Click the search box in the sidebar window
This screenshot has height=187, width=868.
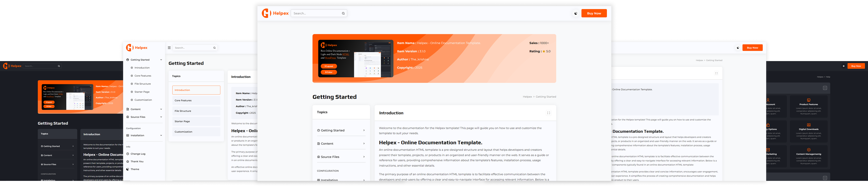(195, 48)
